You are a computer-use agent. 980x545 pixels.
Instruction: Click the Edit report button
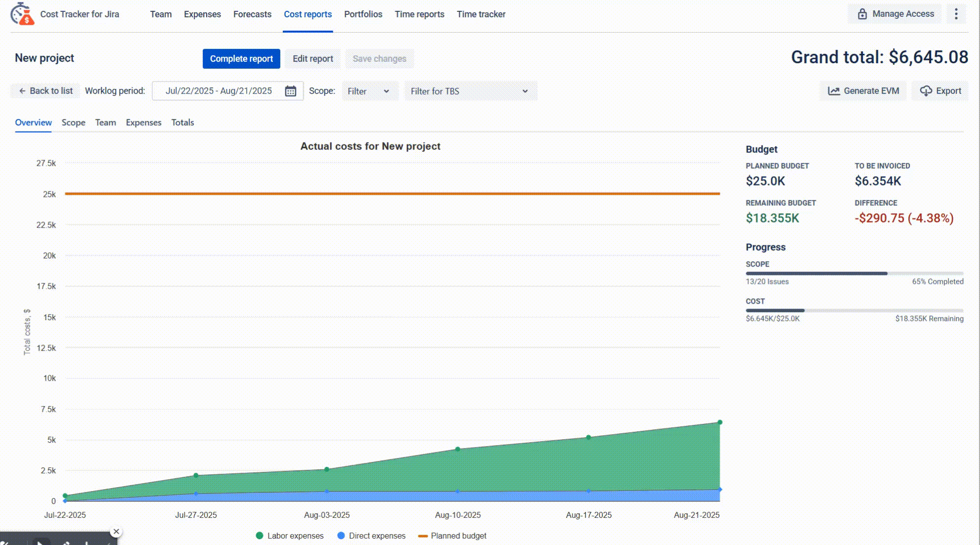click(312, 59)
